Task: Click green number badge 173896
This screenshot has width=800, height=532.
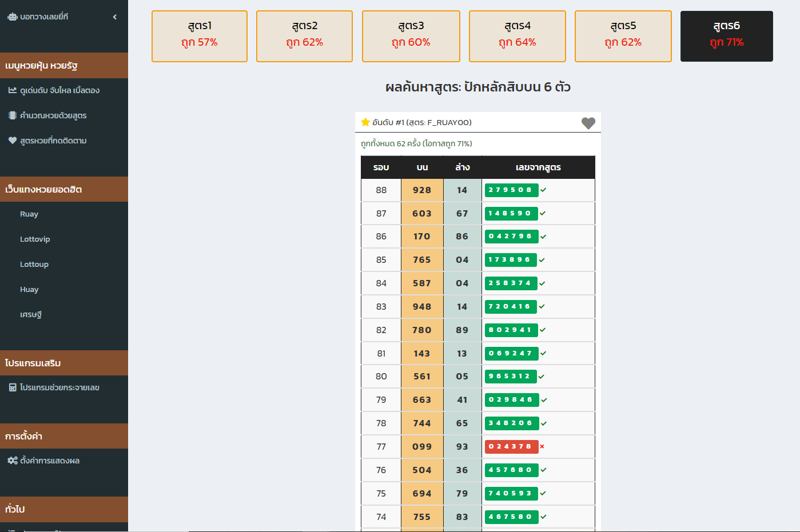Action: coord(511,260)
